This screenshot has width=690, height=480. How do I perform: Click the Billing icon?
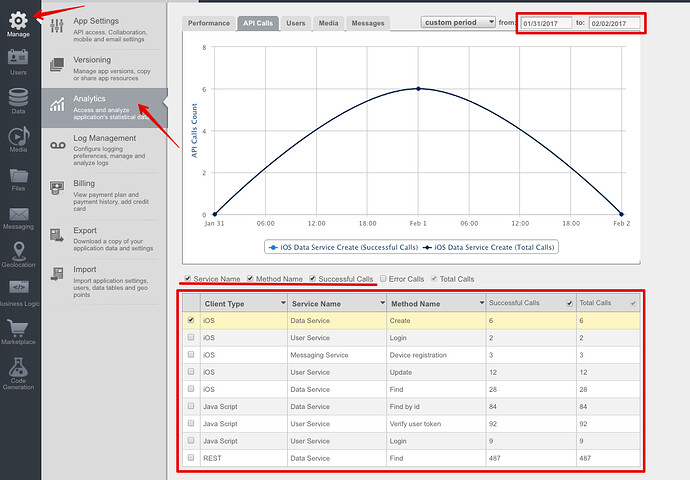coord(57,188)
